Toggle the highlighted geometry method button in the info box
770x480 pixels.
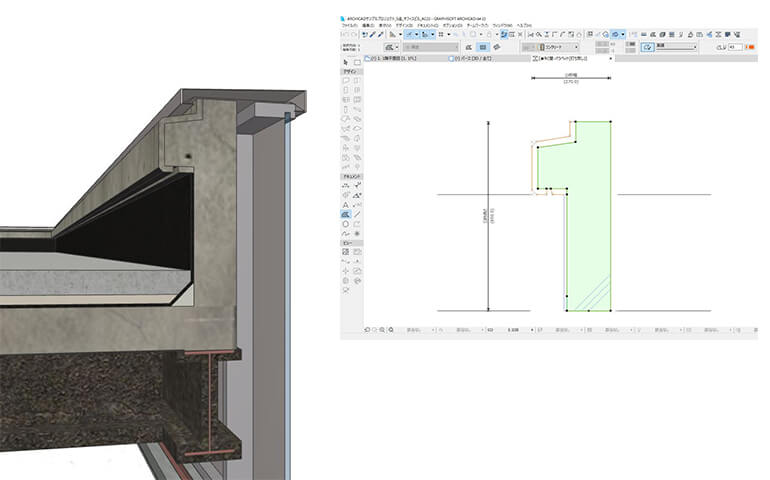tap(482, 46)
